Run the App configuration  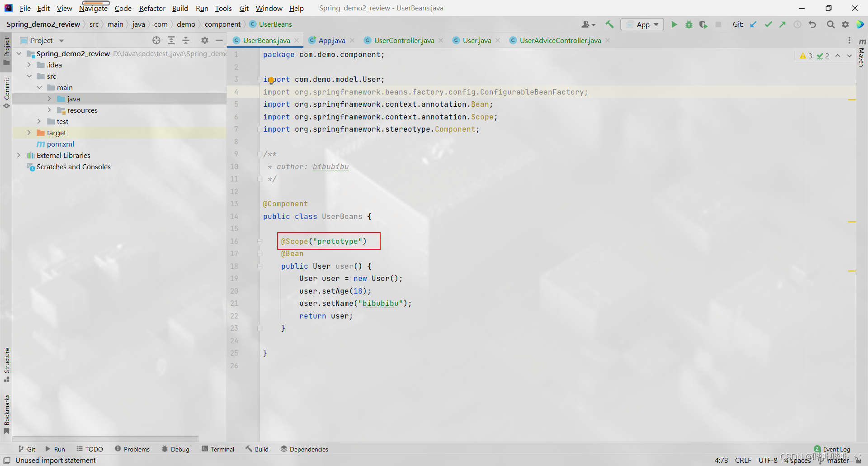click(674, 24)
